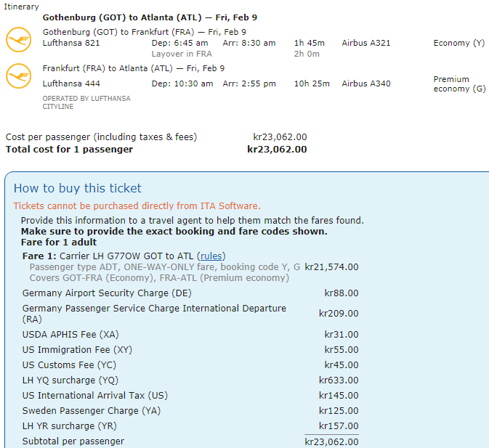
Task: Click 'Germany Airport Security Charge (DE)' row
Action: click(x=107, y=293)
